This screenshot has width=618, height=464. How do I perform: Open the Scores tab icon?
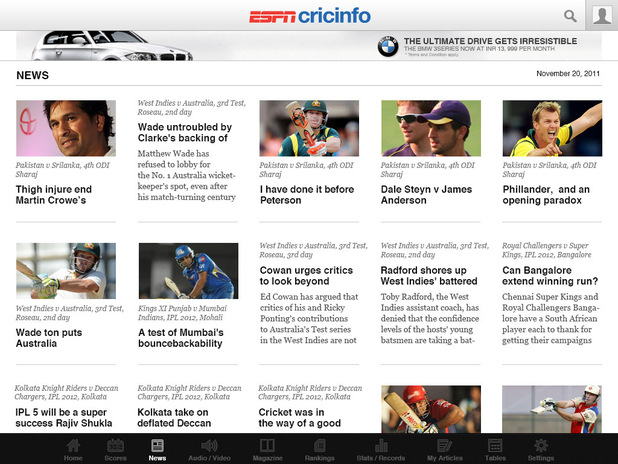click(x=115, y=445)
